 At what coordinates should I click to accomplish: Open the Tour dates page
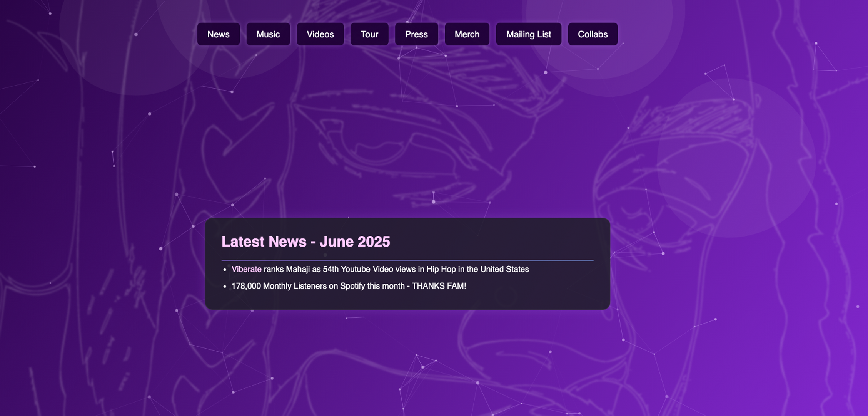point(369,34)
